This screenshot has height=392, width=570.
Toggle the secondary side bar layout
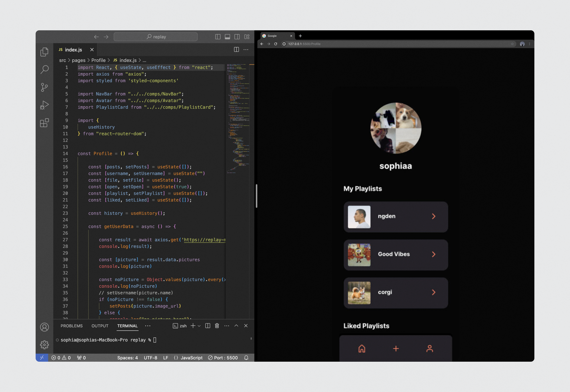coord(237,37)
